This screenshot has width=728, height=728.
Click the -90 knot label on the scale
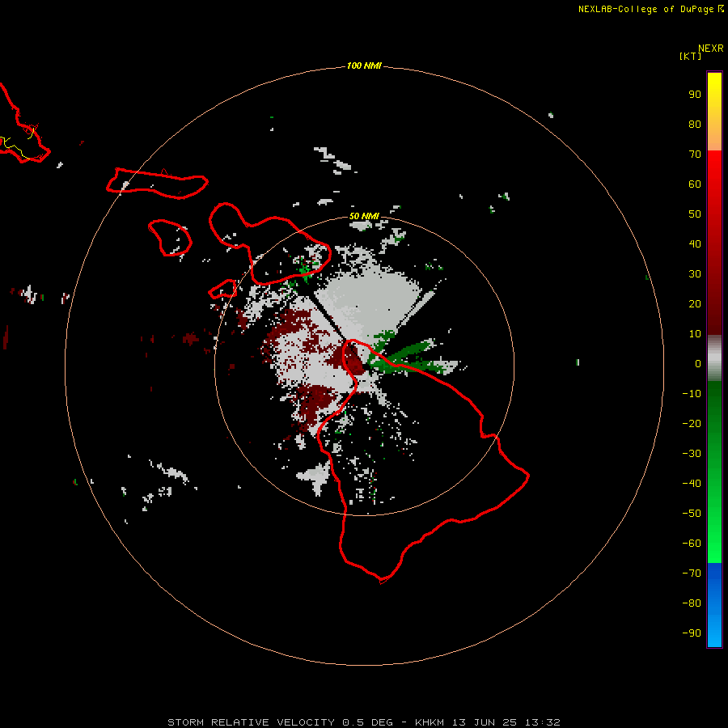pyautogui.click(x=692, y=633)
